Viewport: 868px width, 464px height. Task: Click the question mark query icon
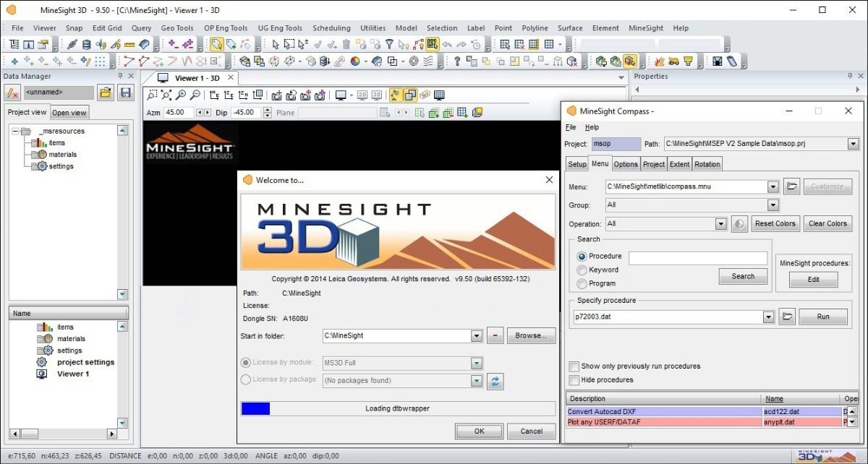[x=457, y=61]
